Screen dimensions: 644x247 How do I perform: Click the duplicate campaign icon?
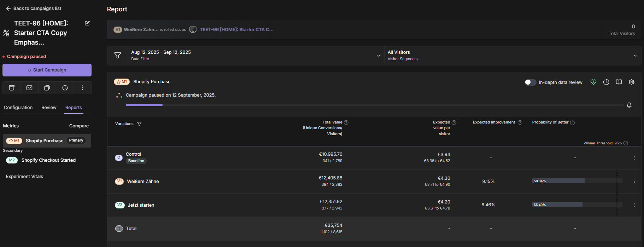pos(47,88)
